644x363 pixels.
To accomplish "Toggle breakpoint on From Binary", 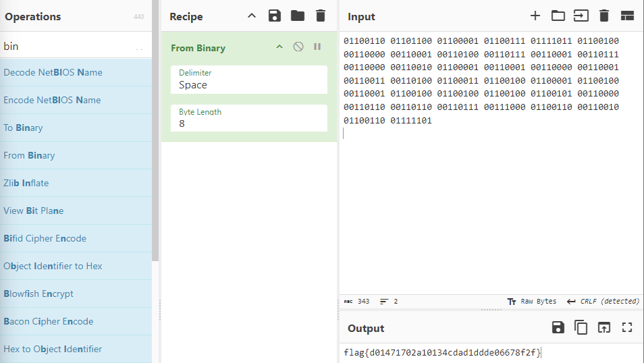I will coord(317,47).
